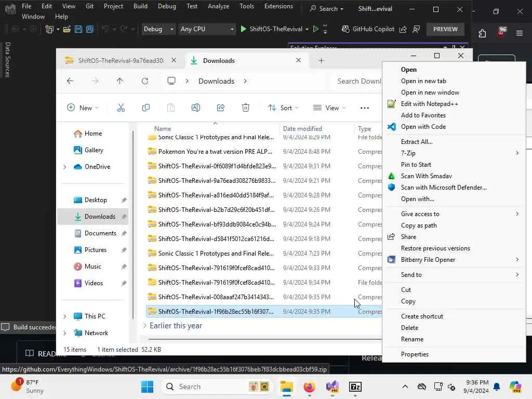Close the Downloads Explorer tab
532x399 pixels.
pos(298,60)
